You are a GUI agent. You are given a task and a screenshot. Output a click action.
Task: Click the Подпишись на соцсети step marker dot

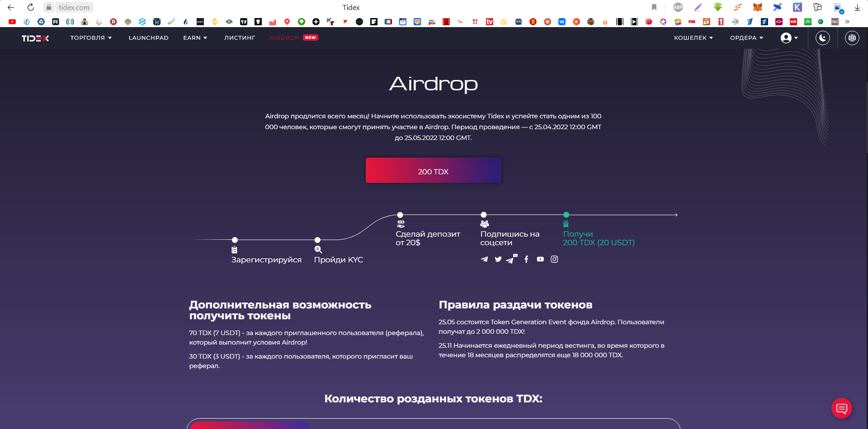484,215
